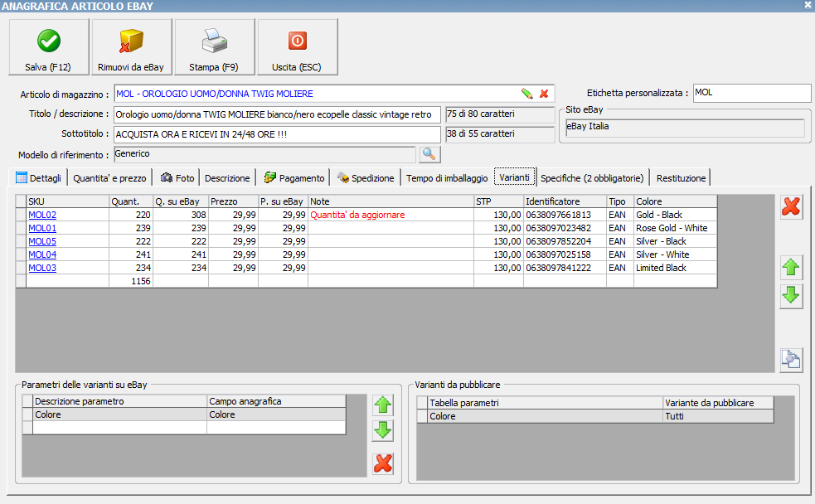Open the MOL03 SKU link

coord(42,268)
